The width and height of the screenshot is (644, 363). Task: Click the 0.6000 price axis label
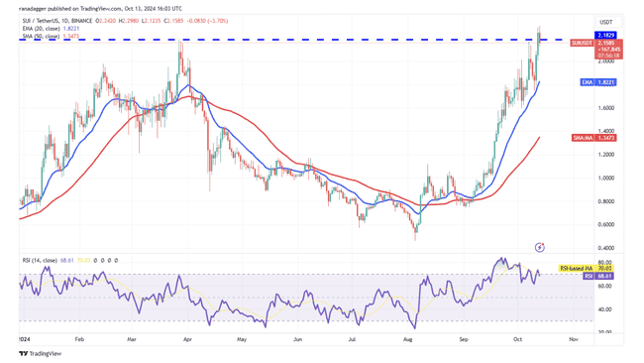coord(605,224)
